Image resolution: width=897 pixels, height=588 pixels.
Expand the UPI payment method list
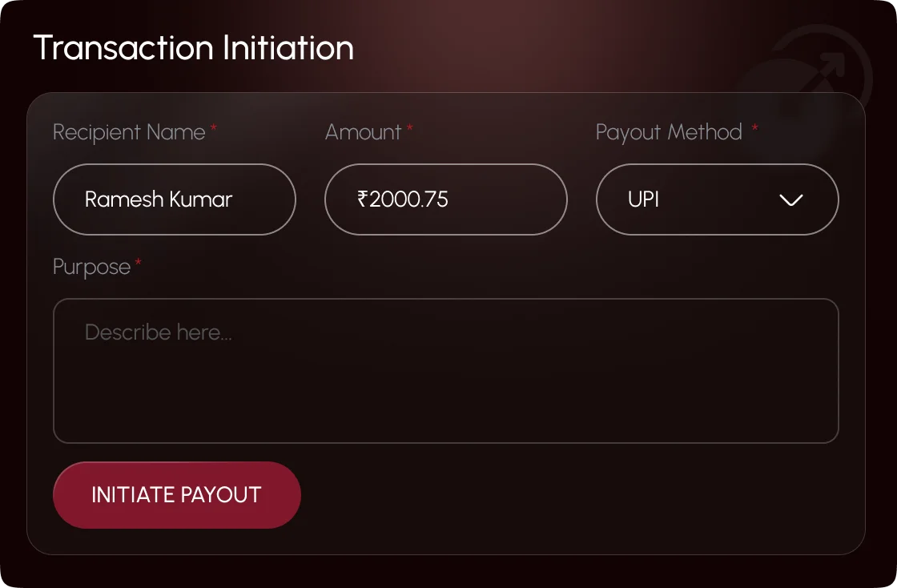tap(717, 199)
